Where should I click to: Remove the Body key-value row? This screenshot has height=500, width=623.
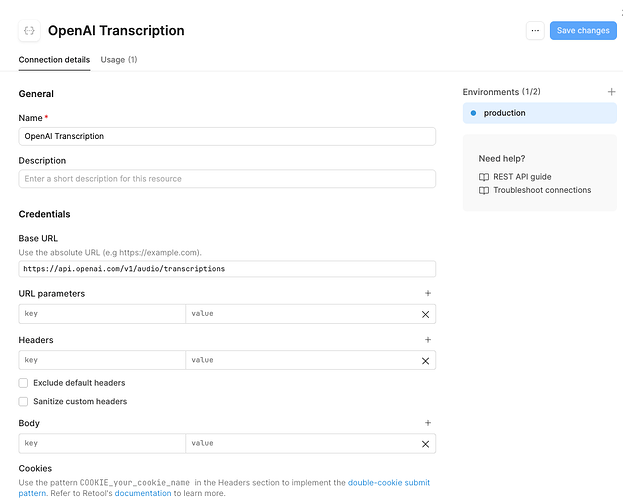[x=425, y=444]
